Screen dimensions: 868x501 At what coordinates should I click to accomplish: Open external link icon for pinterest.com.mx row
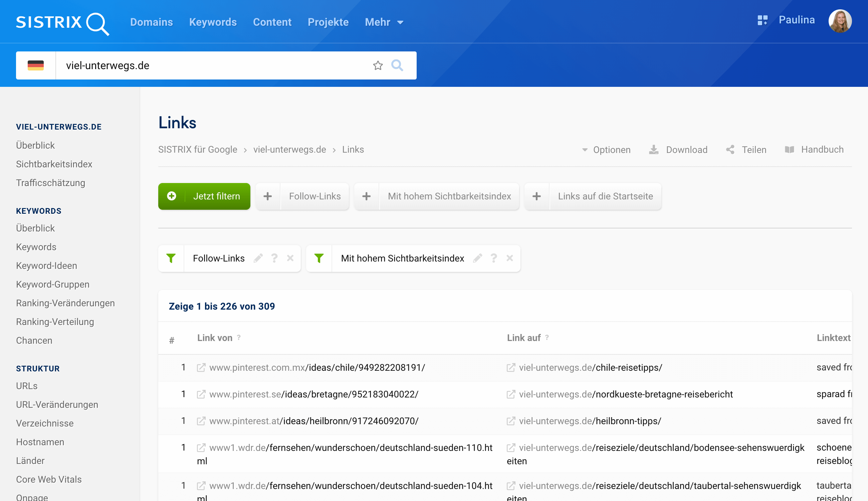[x=201, y=367]
